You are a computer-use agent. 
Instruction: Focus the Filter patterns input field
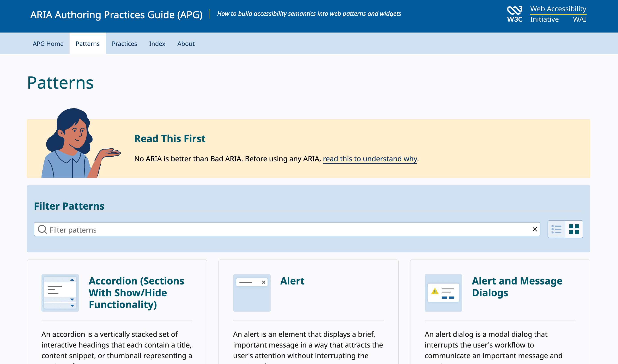pos(287,229)
